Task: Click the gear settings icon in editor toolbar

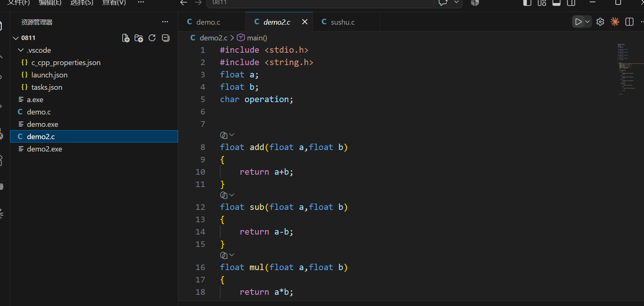Action: coord(600,22)
